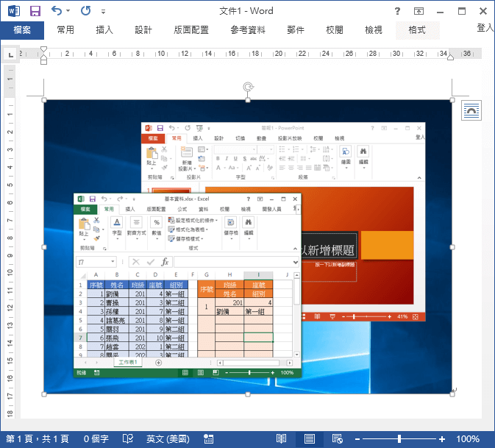Click the proofing check icon in status bar
The height and width of the screenshot is (448, 495).
click(x=128, y=439)
